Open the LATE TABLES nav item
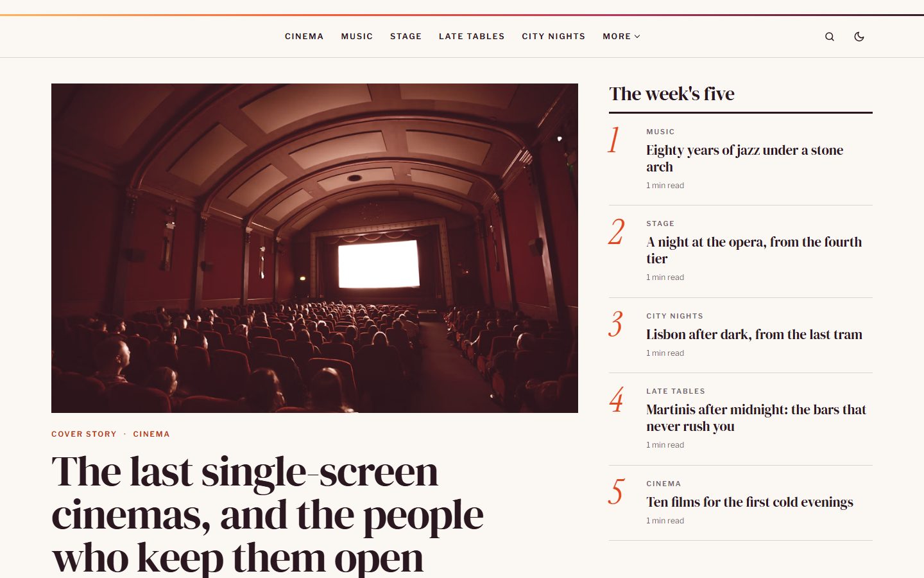924x578 pixels. pos(472,37)
